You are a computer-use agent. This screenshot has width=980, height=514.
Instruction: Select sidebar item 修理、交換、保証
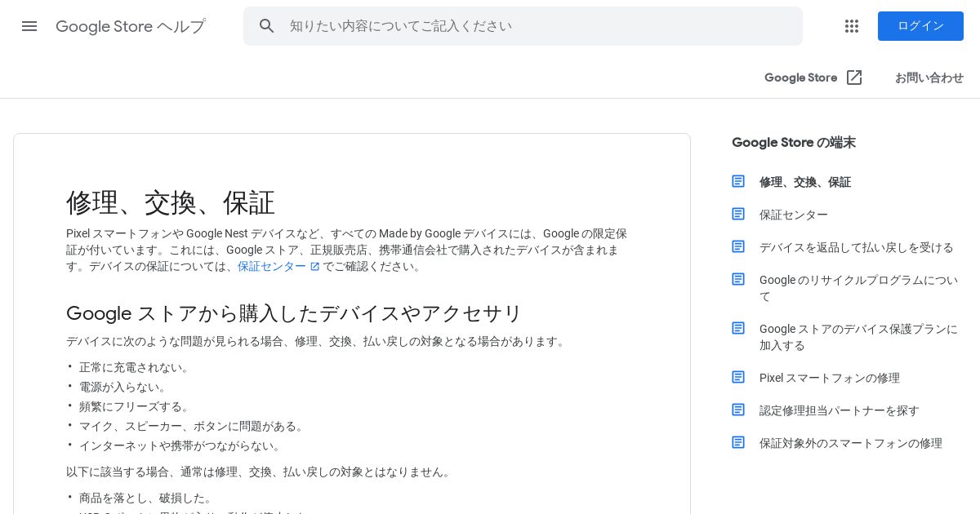pyautogui.click(x=805, y=182)
